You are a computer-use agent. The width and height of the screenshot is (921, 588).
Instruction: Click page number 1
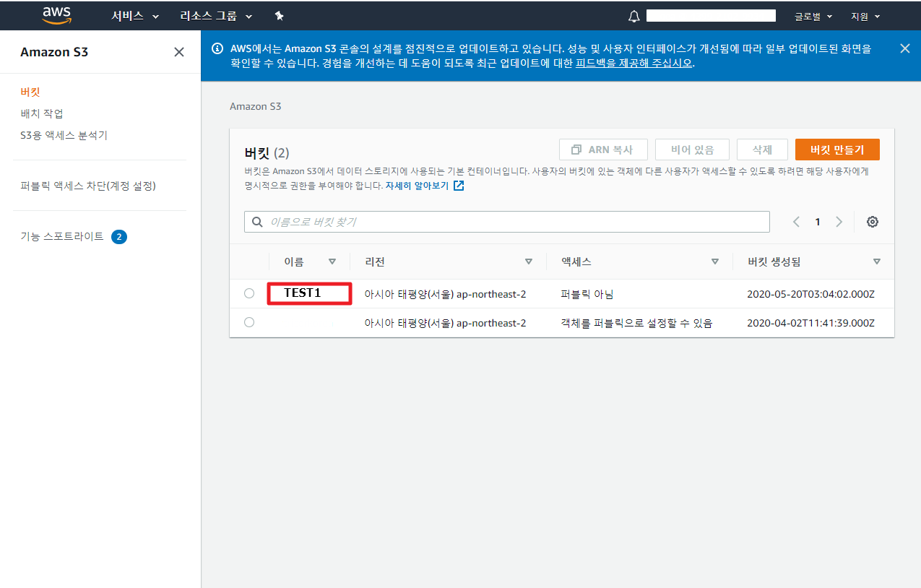(818, 222)
